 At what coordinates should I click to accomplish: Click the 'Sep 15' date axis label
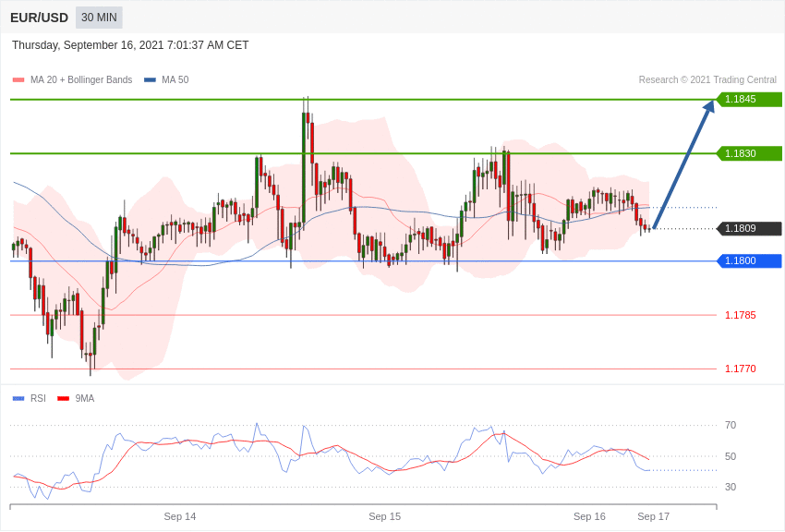[x=384, y=516]
